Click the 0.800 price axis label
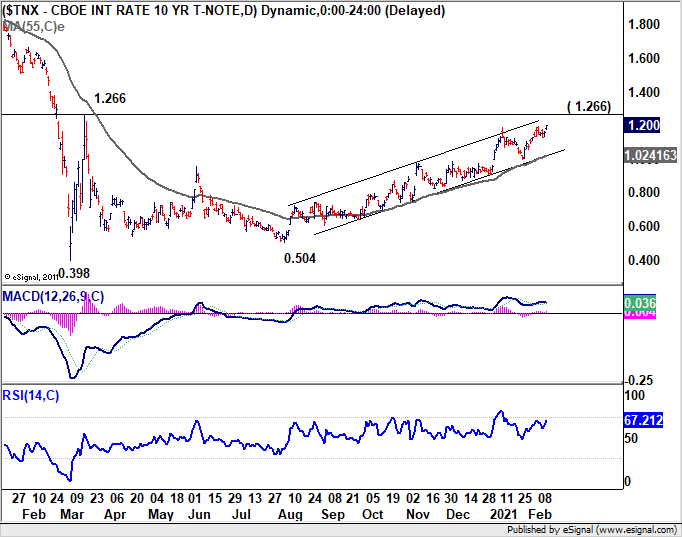The width and height of the screenshot is (682, 537). click(644, 192)
